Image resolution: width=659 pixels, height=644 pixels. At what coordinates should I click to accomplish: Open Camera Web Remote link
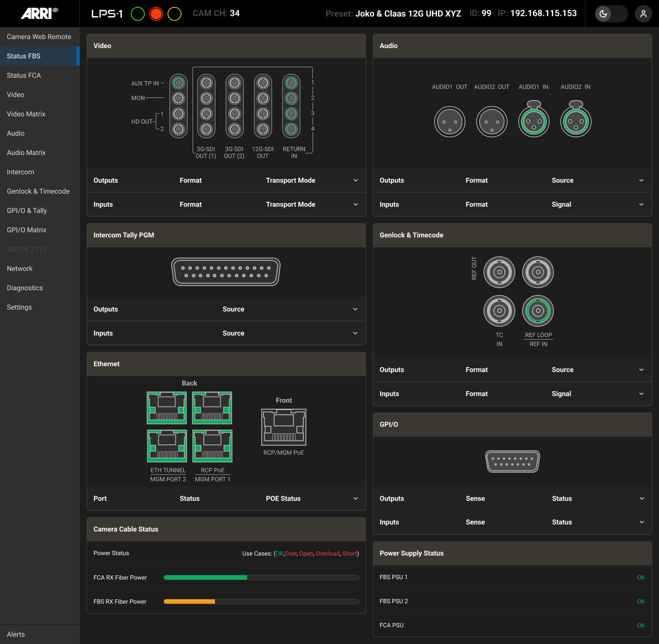pos(39,36)
